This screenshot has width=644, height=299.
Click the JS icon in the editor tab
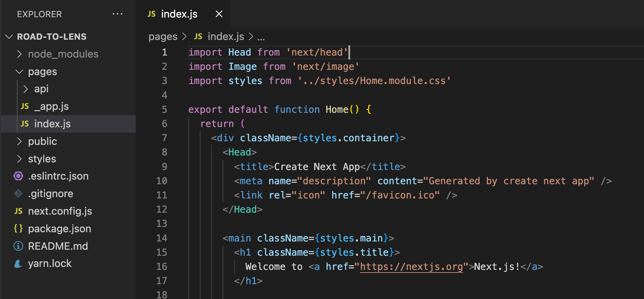point(152,14)
